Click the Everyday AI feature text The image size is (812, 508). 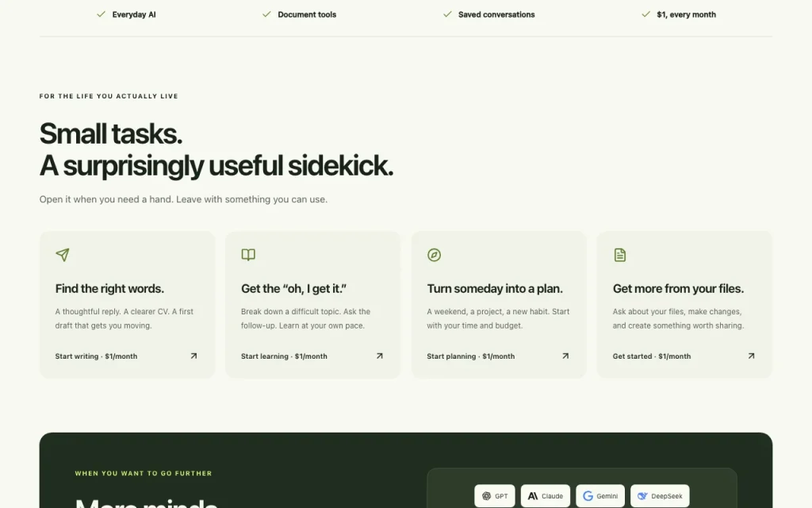point(134,14)
